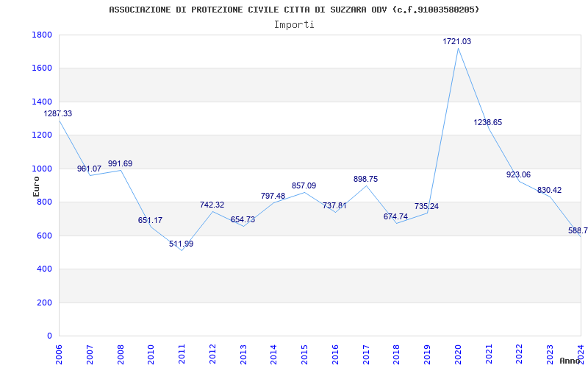The image size is (588, 368).
Task: Select data label 1238.65
Action: (487, 122)
